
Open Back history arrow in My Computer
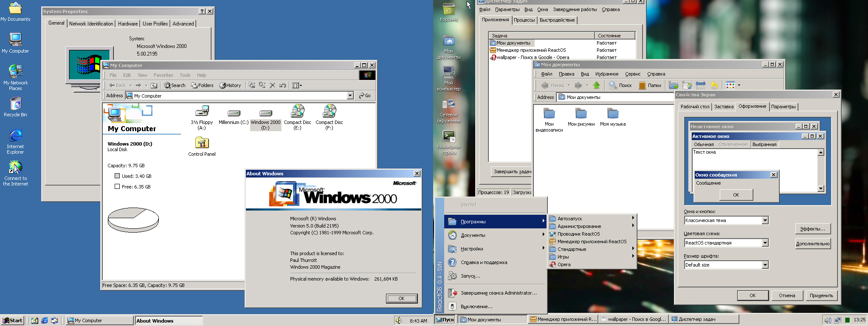[x=130, y=85]
